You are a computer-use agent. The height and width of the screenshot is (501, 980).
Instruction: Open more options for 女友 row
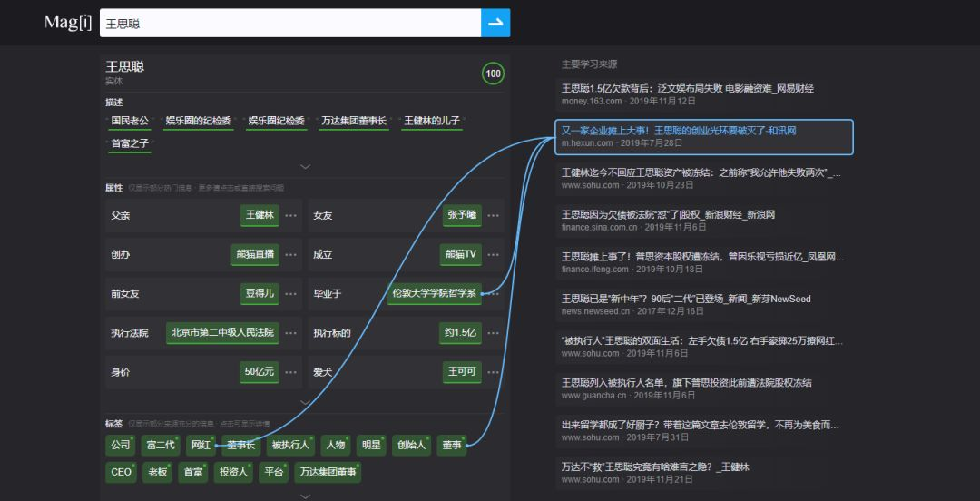click(x=493, y=215)
